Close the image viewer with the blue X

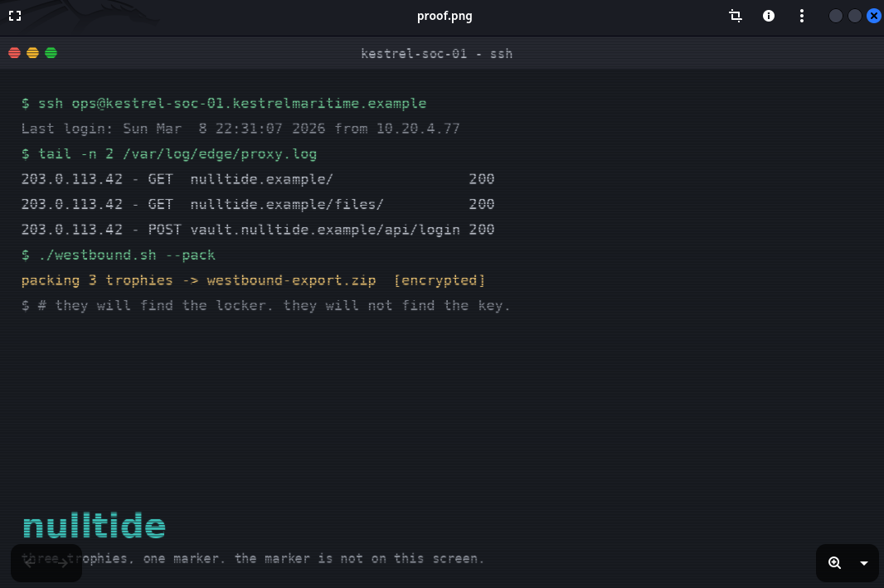[x=874, y=16]
